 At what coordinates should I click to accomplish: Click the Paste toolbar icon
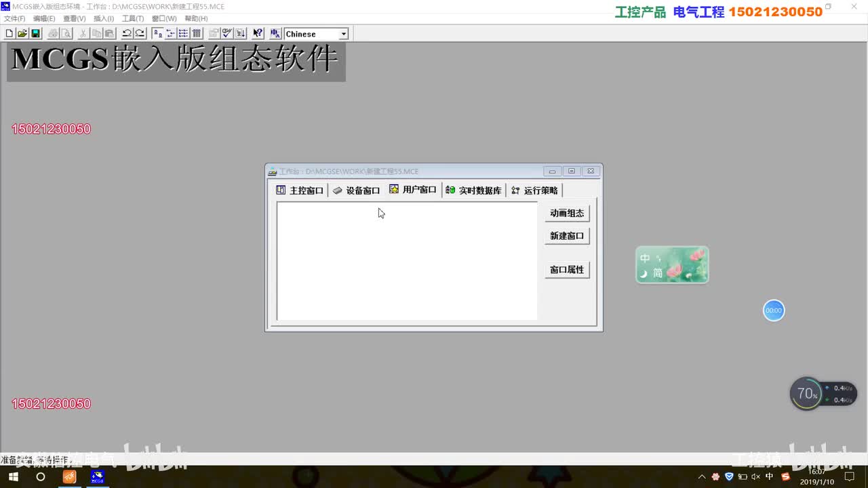click(x=109, y=33)
